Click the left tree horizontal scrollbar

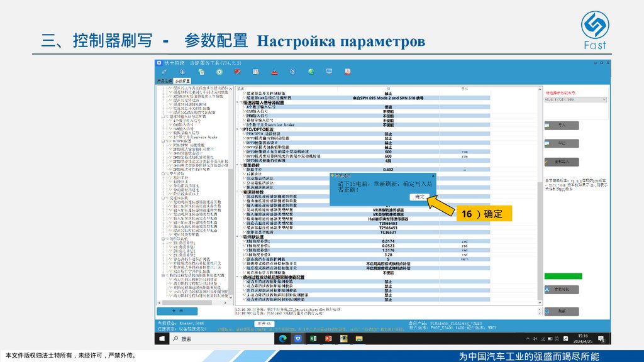[x=187, y=303]
